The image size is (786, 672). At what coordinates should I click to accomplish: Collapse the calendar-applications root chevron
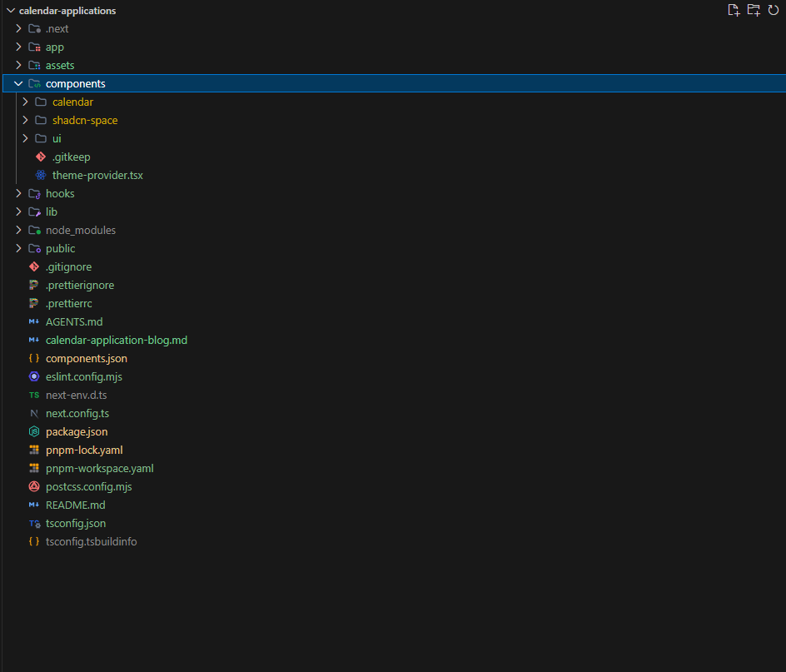click(x=11, y=11)
